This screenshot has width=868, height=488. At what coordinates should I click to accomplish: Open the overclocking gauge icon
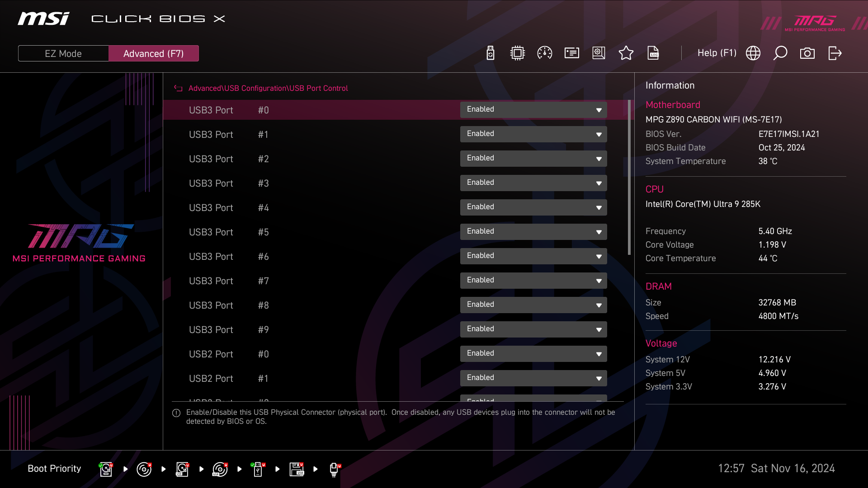pyautogui.click(x=545, y=53)
